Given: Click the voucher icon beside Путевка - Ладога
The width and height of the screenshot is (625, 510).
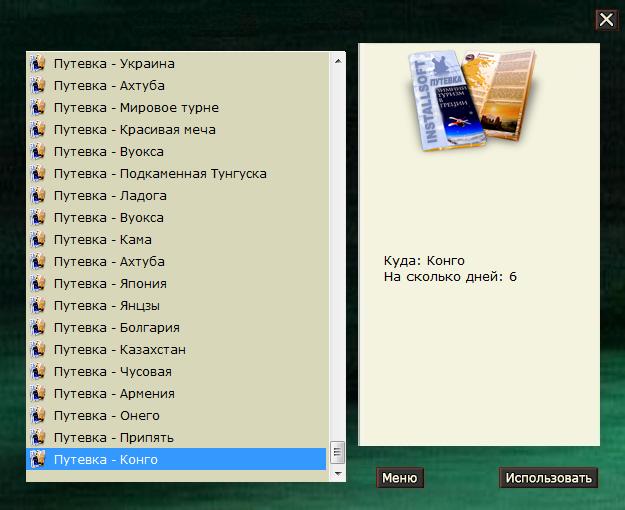Looking at the screenshot, I should (x=38, y=195).
